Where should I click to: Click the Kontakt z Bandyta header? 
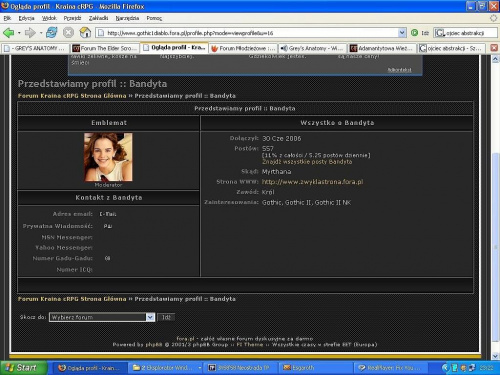(x=109, y=198)
